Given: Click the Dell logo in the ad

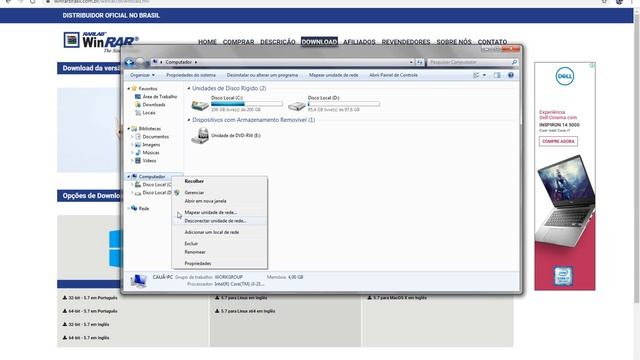Looking at the screenshot, I should coord(564,76).
